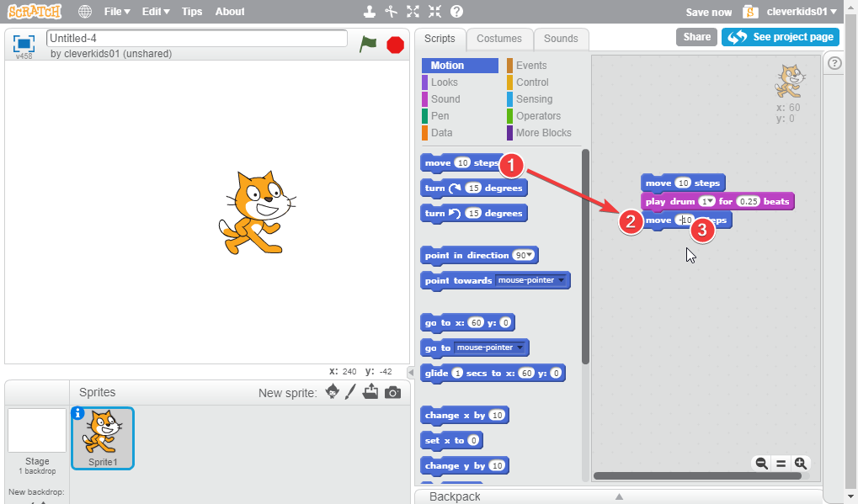Open Sprite1 info via the blue i badge
858x504 pixels.
click(77, 413)
